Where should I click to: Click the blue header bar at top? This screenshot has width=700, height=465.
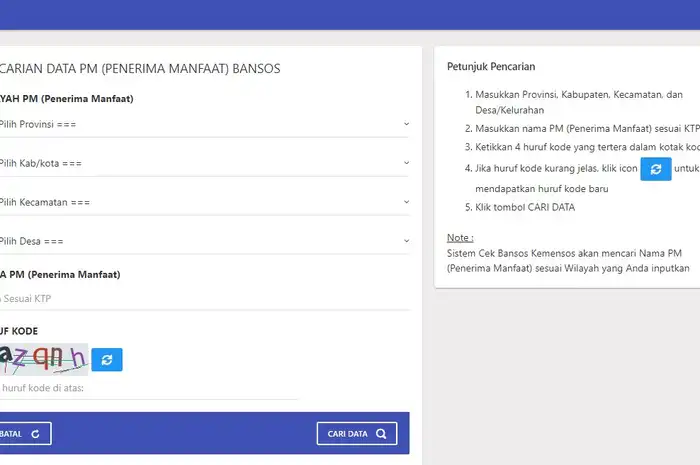click(350, 14)
